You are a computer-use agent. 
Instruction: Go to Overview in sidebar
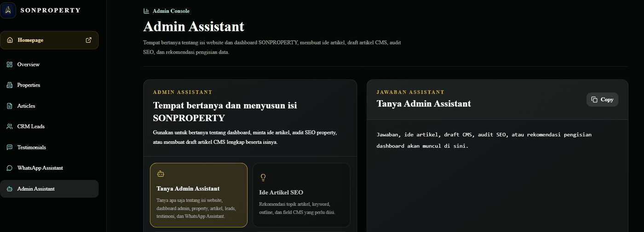point(49,64)
